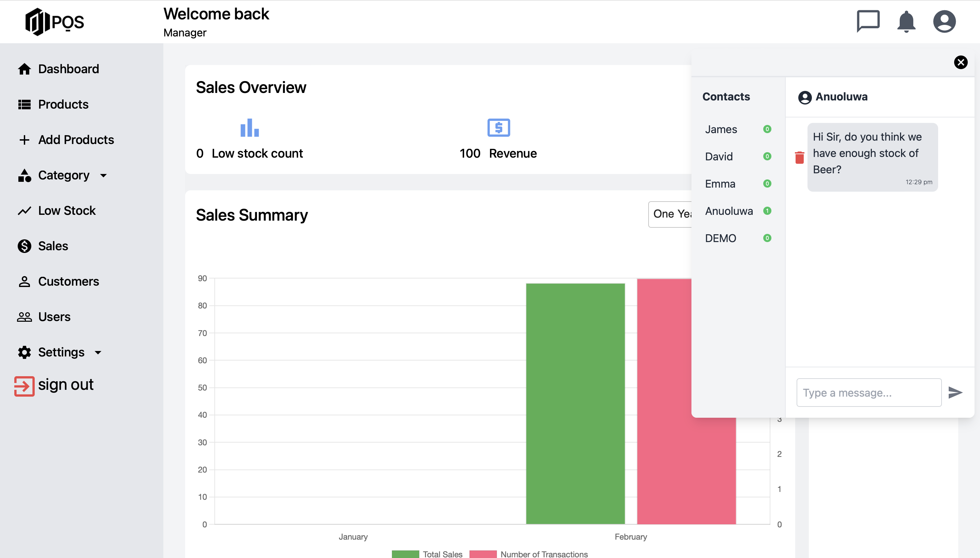Click the January axis label

coord(353,537)
